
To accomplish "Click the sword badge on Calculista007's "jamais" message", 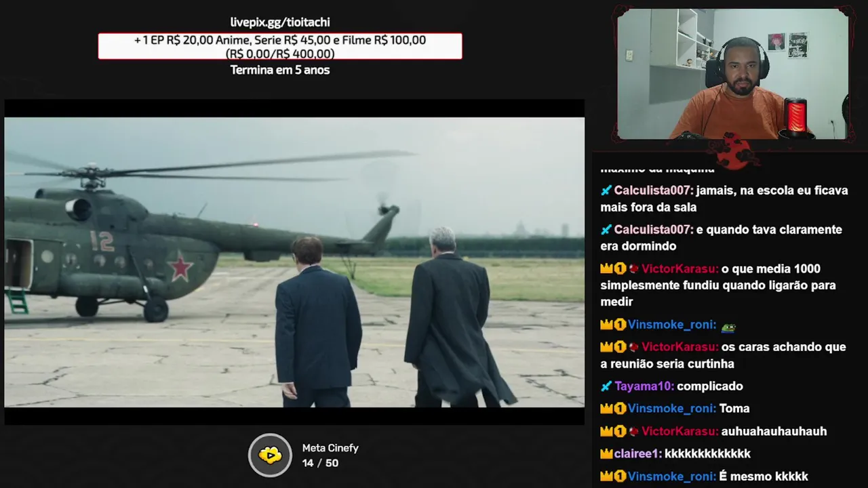I will [606, 190].
